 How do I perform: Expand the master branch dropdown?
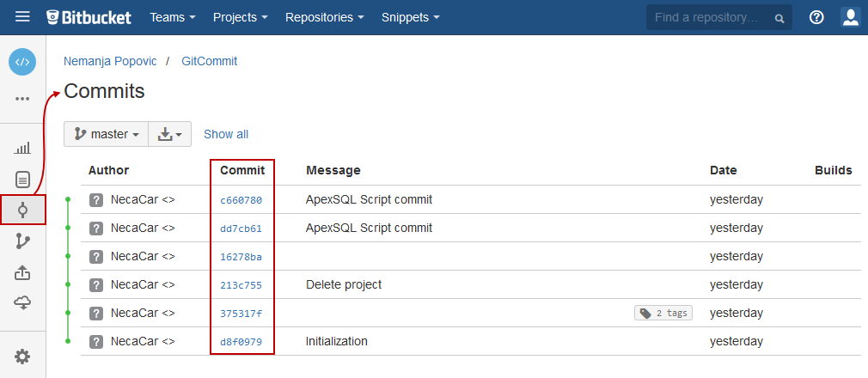pos(107,134)
